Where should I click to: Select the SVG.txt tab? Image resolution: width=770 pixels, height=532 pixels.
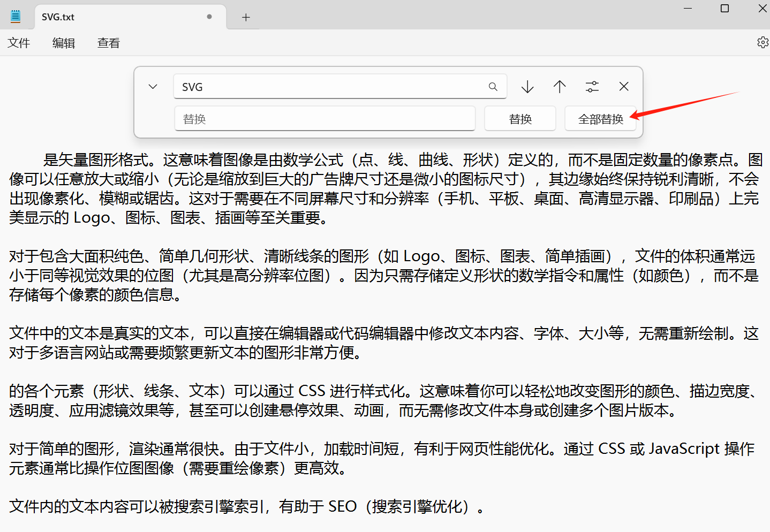(57, 17)
